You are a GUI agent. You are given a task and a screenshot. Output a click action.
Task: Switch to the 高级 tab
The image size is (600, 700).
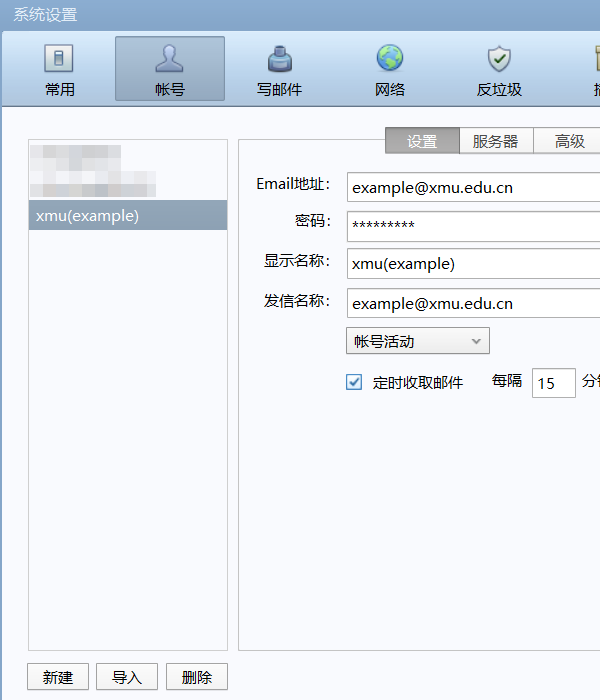[x=570, y=141]
